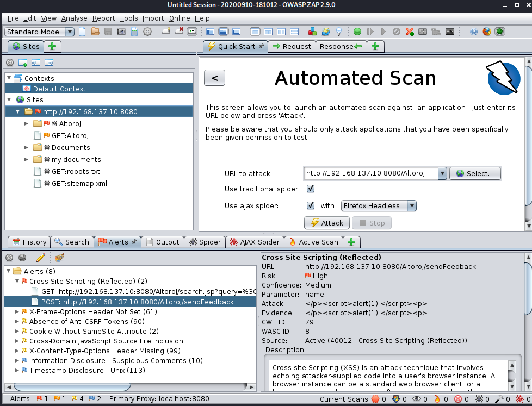Screen dimensions: 532x406
Task: Open Scan Policy Manager sliders icon
Action: click(423, 32)
